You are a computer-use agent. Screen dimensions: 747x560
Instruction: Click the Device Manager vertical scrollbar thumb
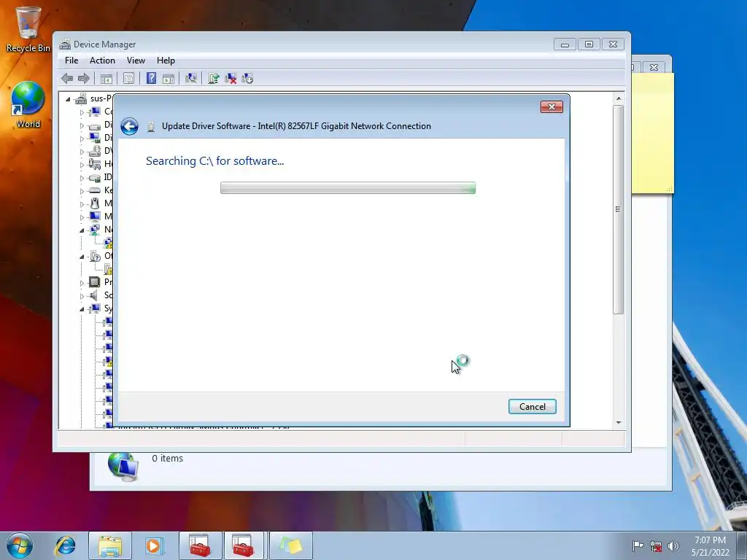pyautogui.click(x=619, y=209)
